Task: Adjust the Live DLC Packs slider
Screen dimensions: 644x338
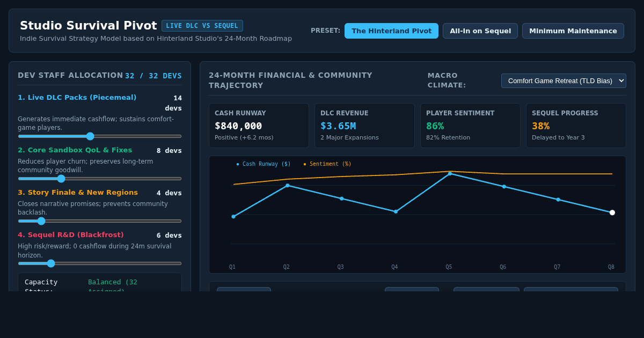Action: (100, 136)
